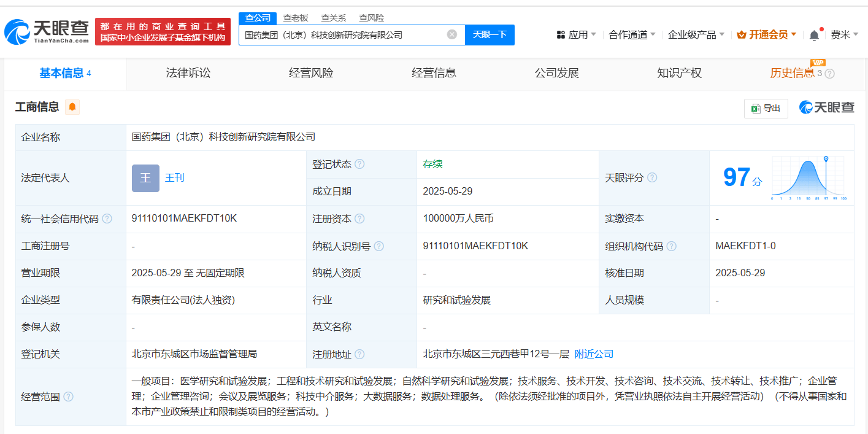868x434 pixels.
Task: Select the 查老板 search tab
Action: pos(296,18)
